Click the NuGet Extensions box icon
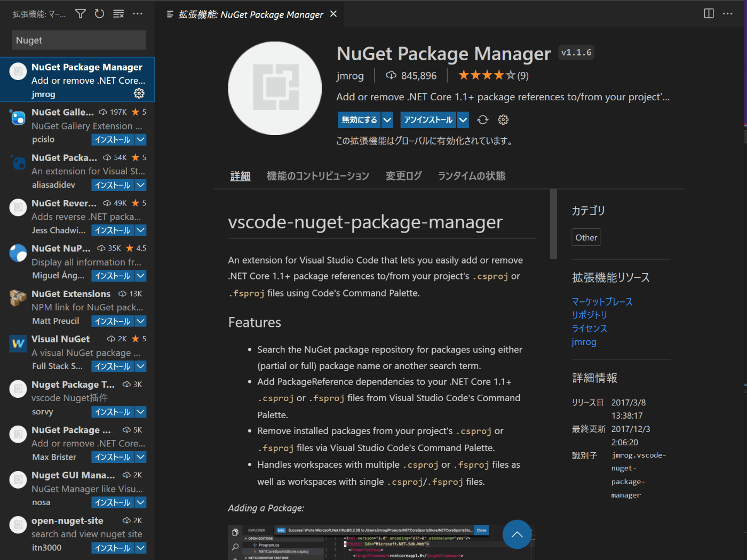 (18, 299)
